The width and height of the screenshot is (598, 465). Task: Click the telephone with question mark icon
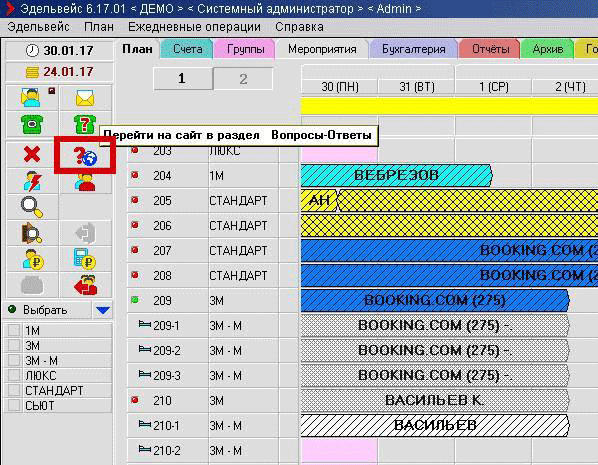tap(85, 124)
